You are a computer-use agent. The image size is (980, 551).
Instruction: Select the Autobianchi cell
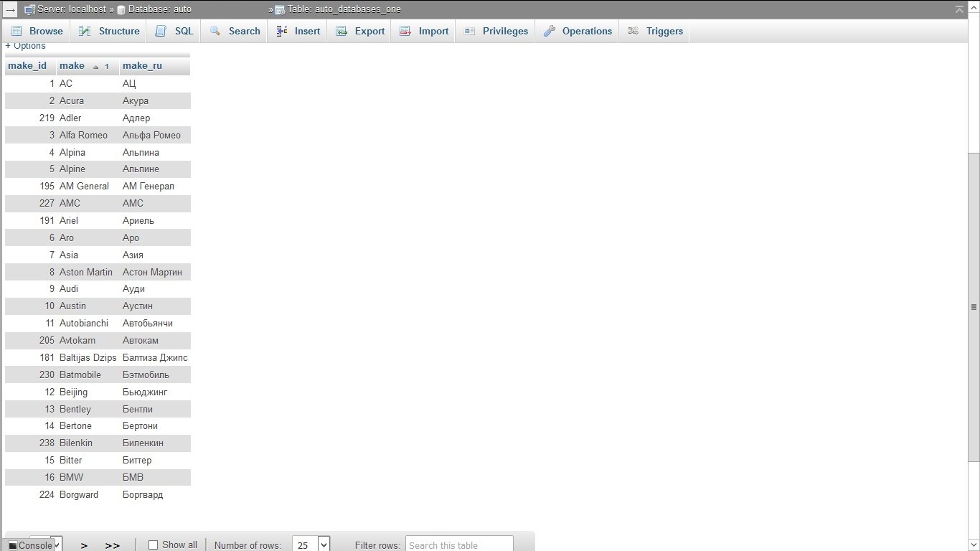point(88,324)
